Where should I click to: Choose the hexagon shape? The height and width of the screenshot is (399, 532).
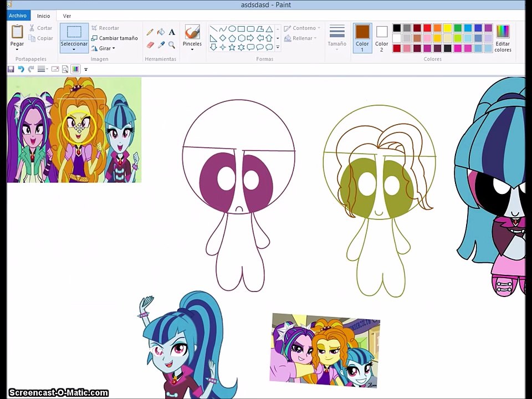(241, 38)
